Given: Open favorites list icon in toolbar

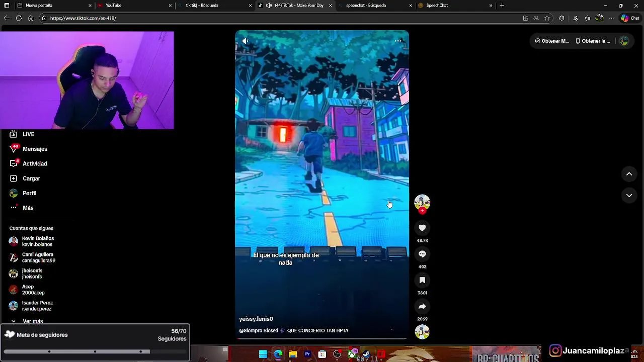Looking at the screenshot, I should [587, 18].
